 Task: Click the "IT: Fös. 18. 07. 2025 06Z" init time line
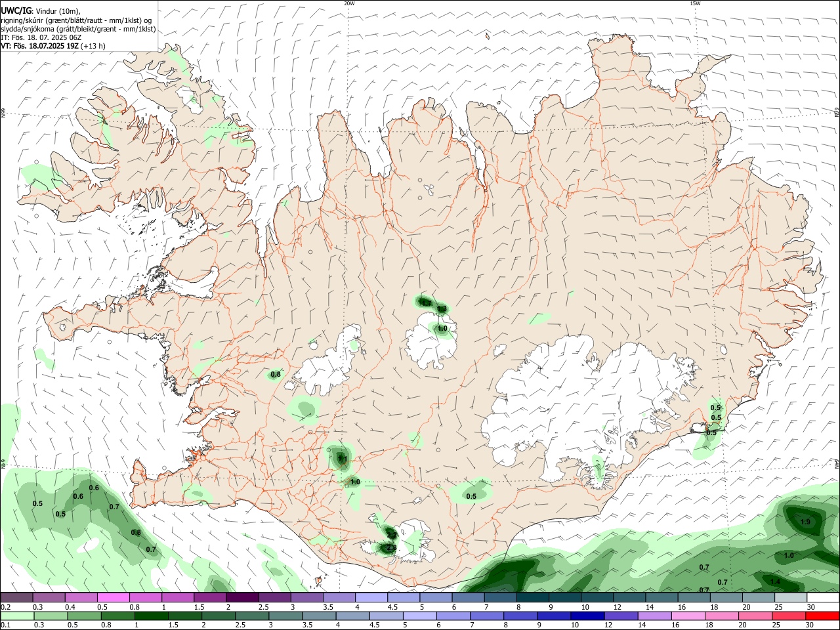41,37
